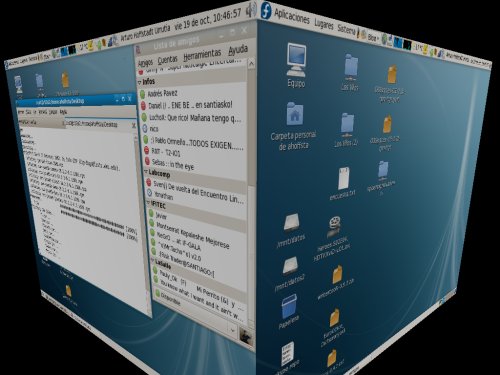
Task: Collapse the IFITEC buddy group
Action: 148,202
